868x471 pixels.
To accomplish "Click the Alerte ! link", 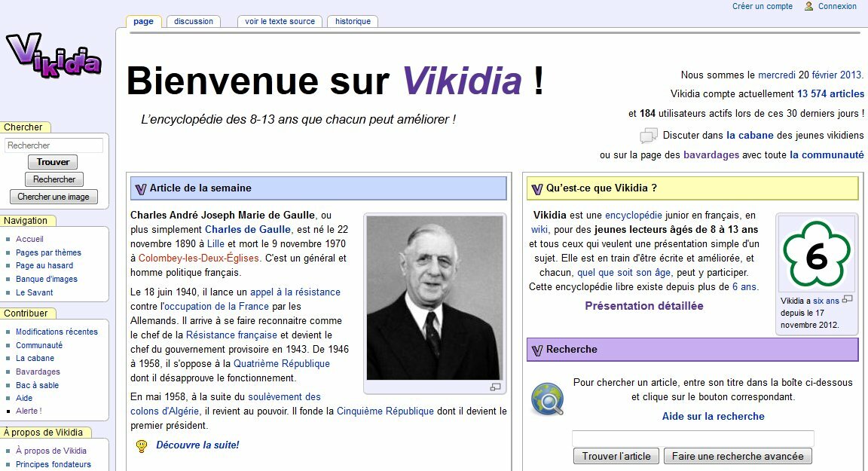I will coord(29,411).
